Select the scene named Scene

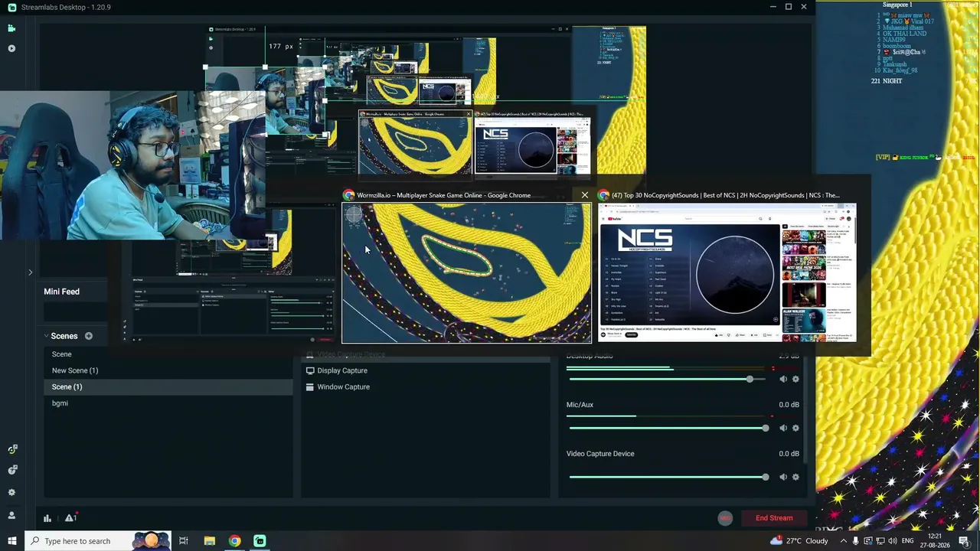click(x=168, y=354)
